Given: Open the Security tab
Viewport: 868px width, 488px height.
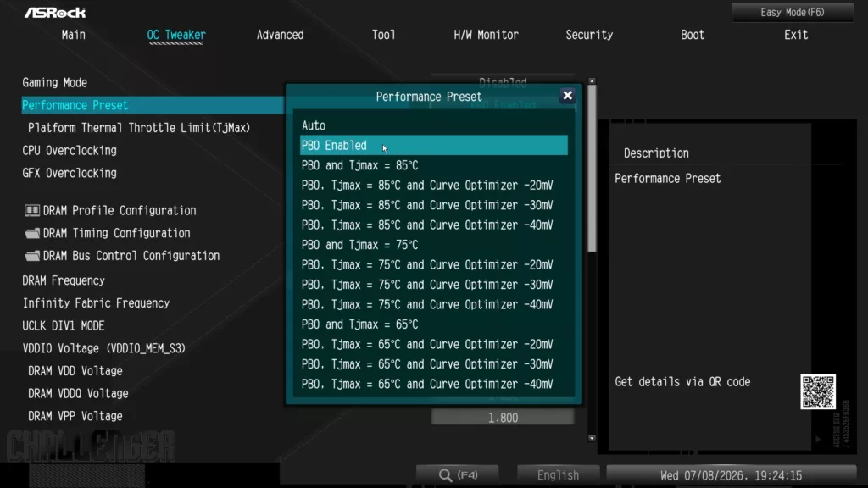Looking at the screenshot, I should pos(589,35).
